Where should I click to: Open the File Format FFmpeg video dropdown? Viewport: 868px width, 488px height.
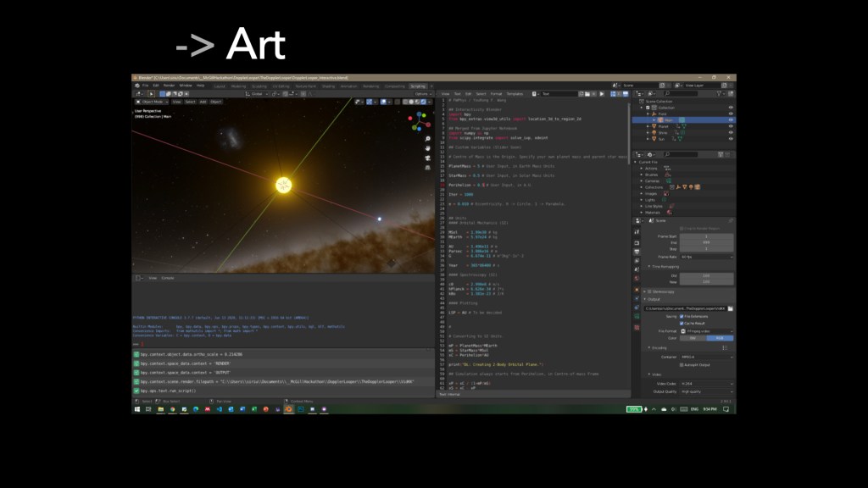tap(706, 330)
